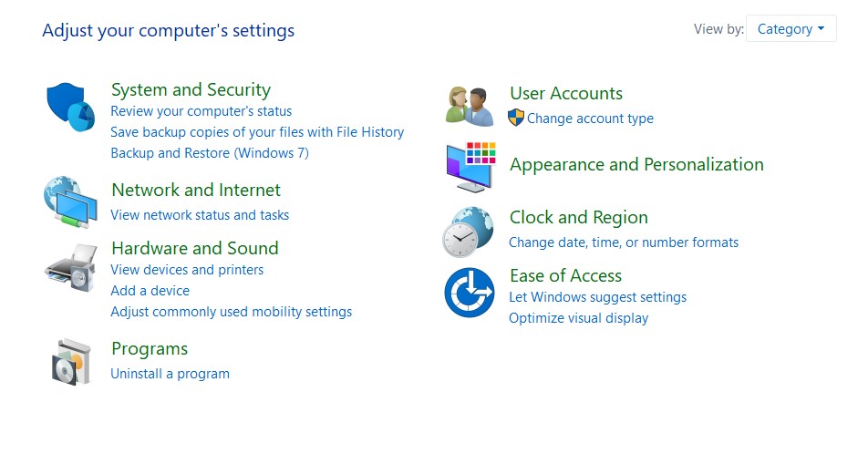Click the System and Security shield icon

click(70, 107)
